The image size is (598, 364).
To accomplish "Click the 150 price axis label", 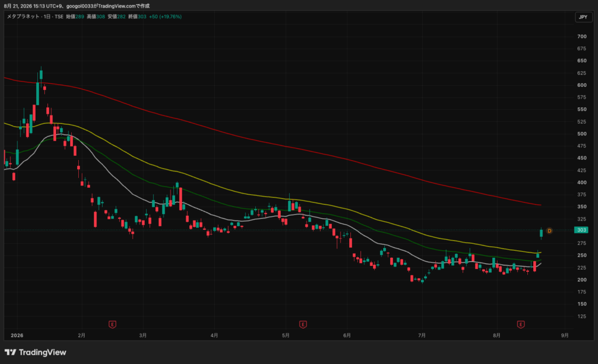I will pyautogui.click(x=582, y=304).
